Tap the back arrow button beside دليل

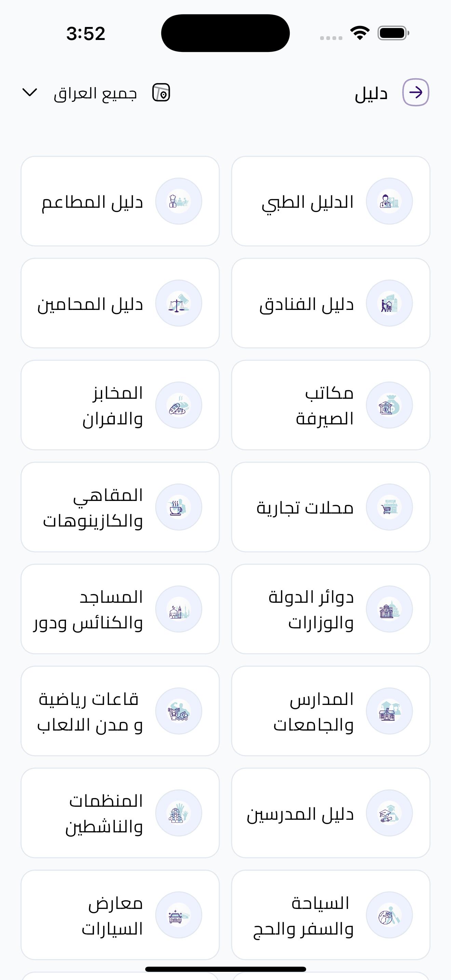coord(415,93)
